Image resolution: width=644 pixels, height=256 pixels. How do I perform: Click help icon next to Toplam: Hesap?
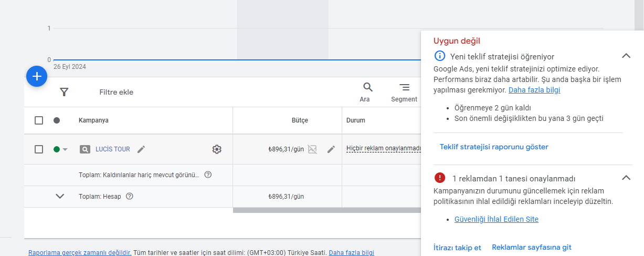pyautogui.click(x=130, y=197)
